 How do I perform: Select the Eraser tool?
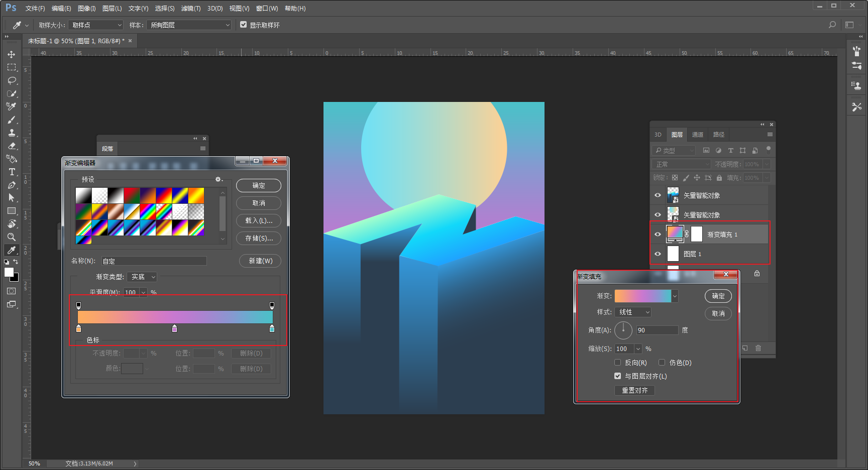[x=12, y=146]
